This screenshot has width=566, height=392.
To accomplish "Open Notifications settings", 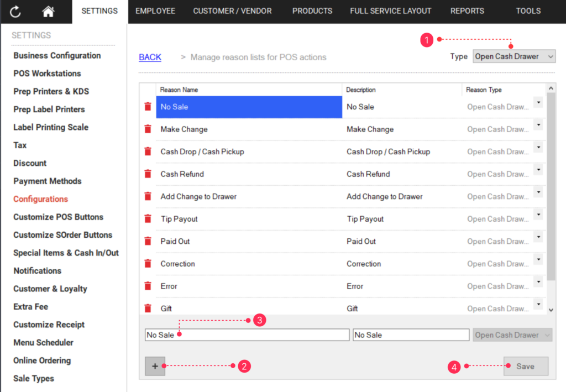I will 38,271.
